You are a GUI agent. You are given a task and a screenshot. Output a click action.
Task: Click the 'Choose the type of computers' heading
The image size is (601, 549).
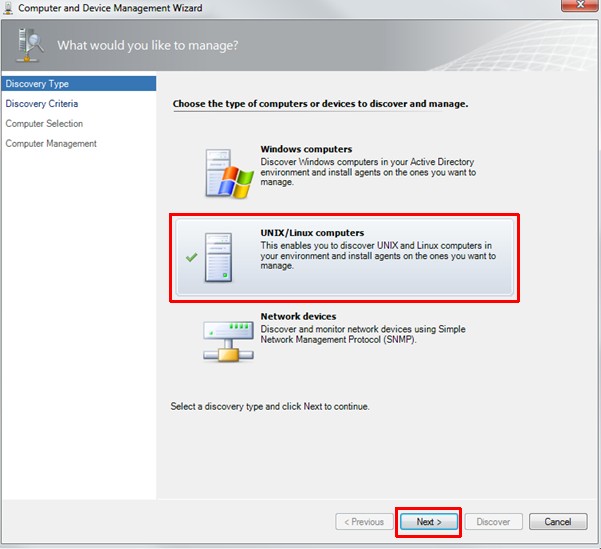coord(320,104)
